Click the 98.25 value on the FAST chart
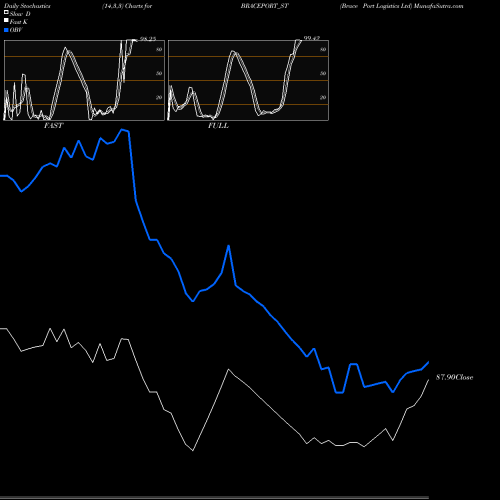This screenshot has height=500, width=500. tap(148, 39)
